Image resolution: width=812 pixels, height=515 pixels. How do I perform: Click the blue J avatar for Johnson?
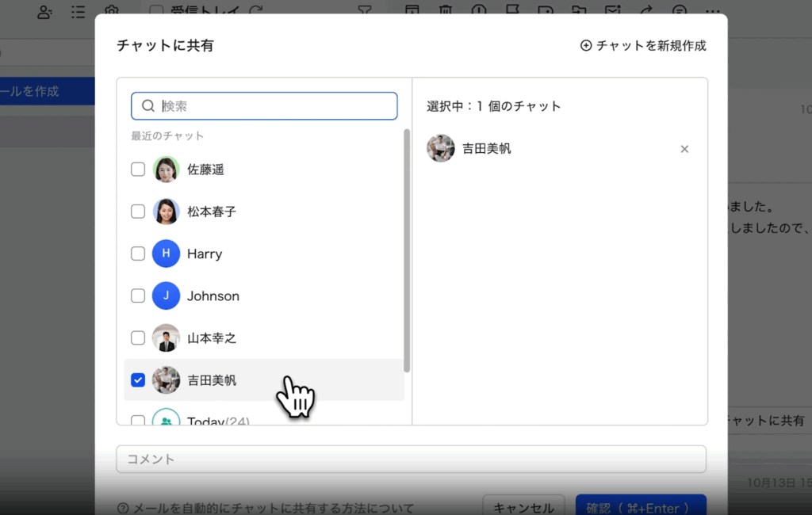[x=166, y=296]
